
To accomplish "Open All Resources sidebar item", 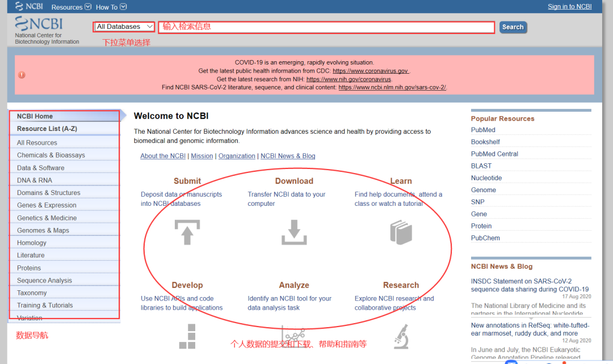I will click(64, 142).
